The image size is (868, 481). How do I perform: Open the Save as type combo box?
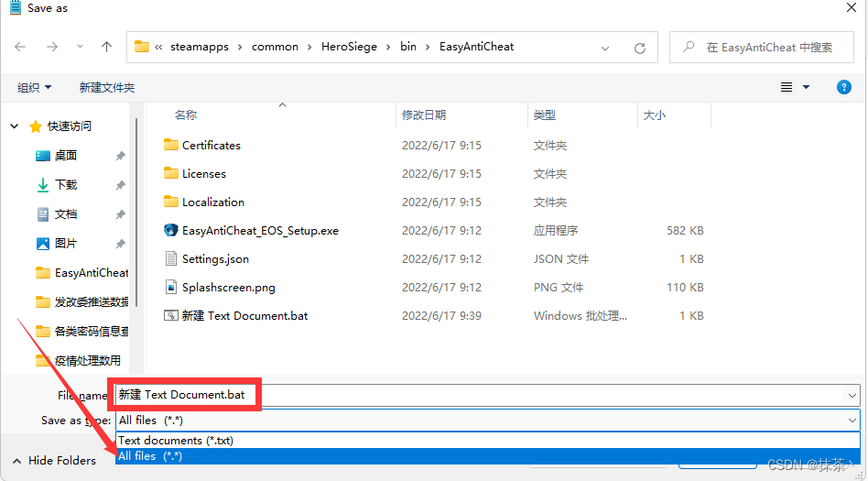488,421
